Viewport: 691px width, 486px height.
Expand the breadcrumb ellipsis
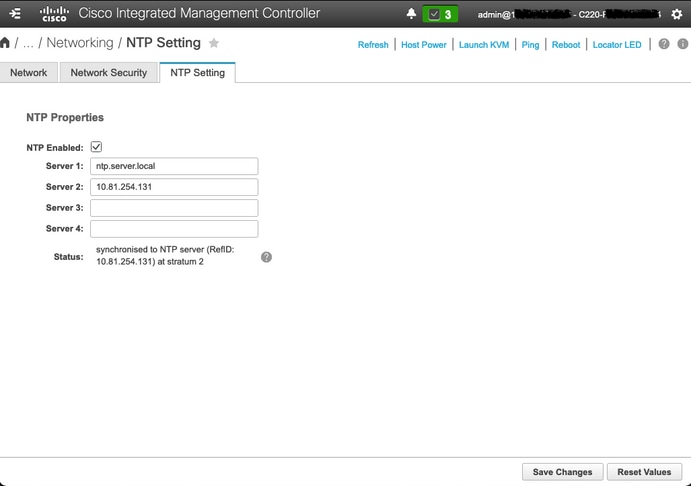click(28, 43)
